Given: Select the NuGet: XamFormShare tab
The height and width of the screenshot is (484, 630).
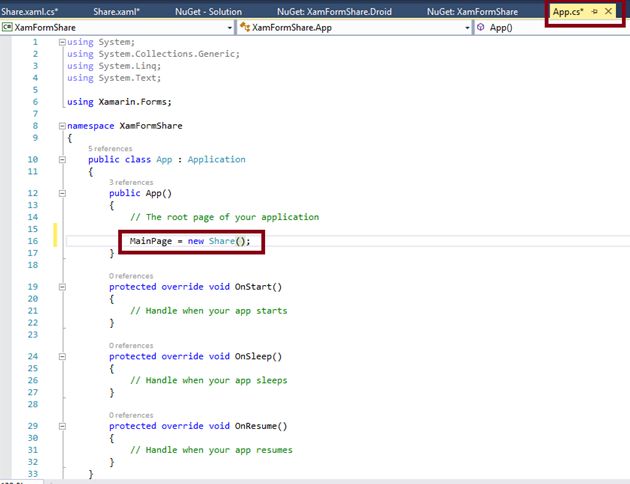Looking at the screenshot, I should (472, 12).
